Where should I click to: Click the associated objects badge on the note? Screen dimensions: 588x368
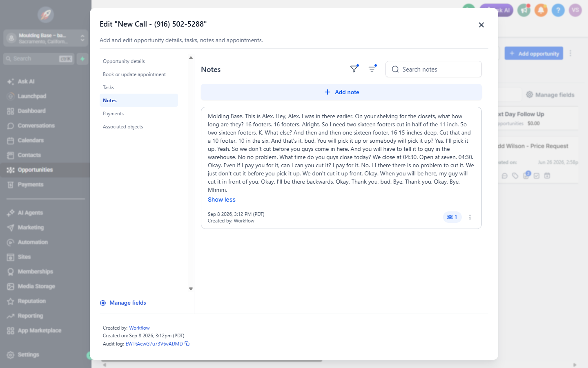[x=452, y=217]
